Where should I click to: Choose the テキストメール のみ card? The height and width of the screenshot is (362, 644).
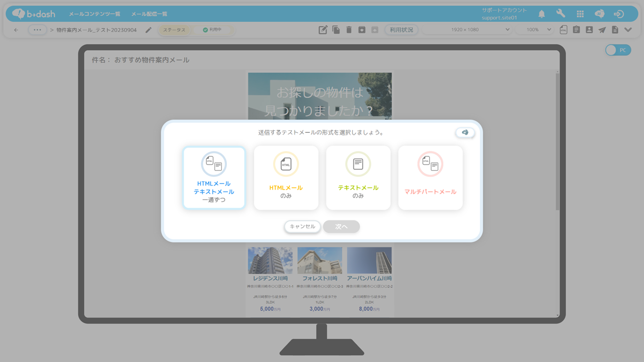[358, 177]
